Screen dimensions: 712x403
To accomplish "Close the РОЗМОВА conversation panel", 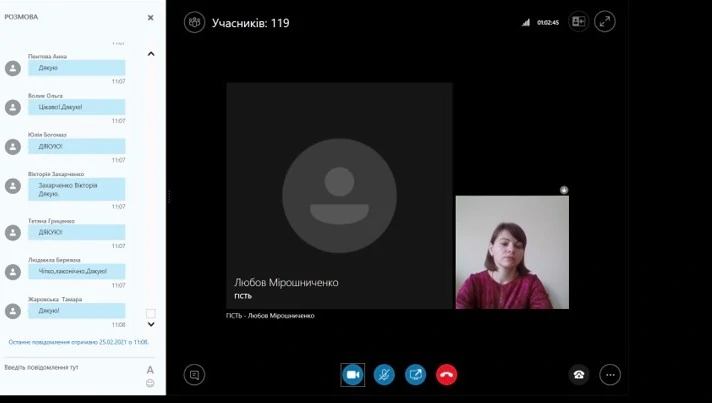I will tap(151, 17).
